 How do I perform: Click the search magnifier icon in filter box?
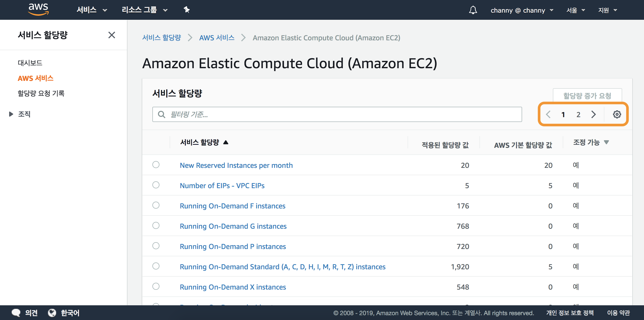(162, 114)
